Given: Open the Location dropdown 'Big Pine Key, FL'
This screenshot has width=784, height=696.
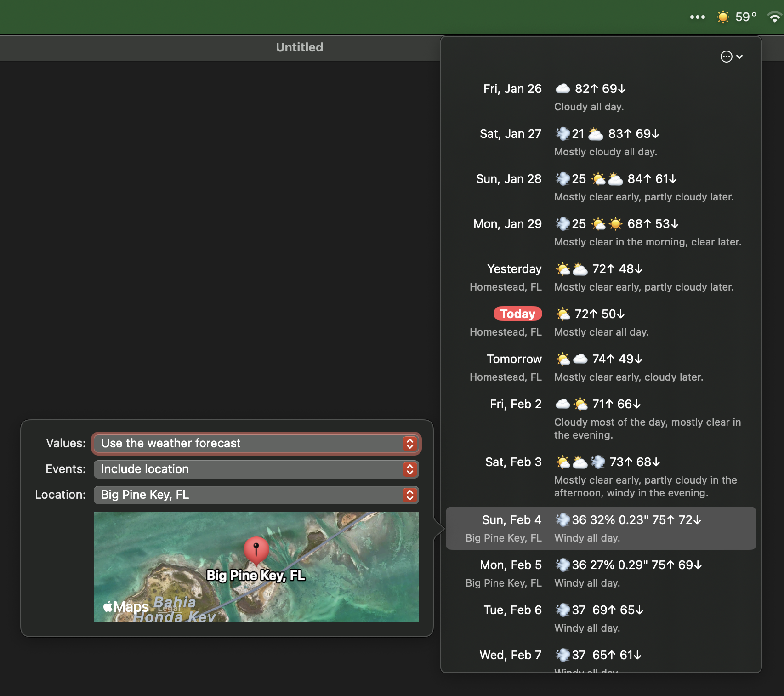Looking at the screenshot, I should point(256,495).
